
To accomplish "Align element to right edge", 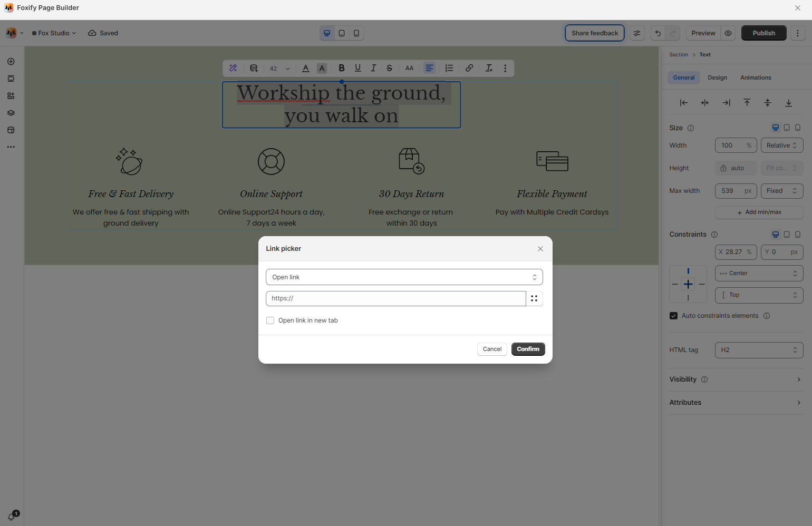I will point(726,103).
